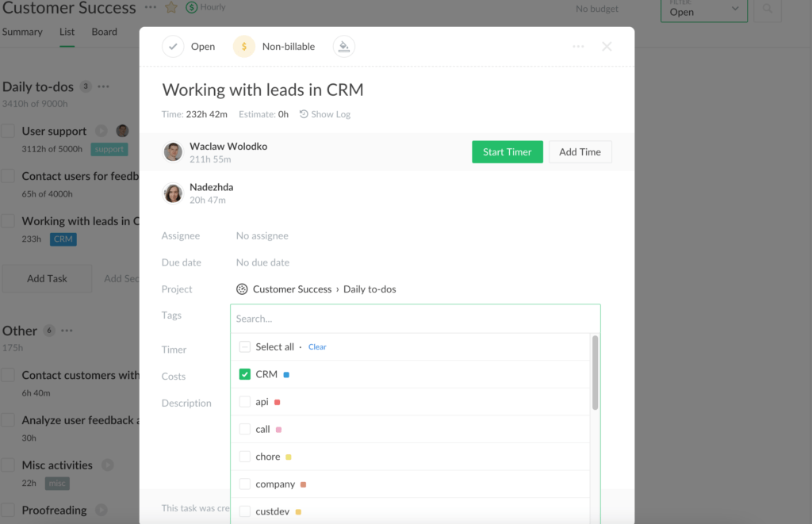Click the Start Timer button
The width and height of the screenshot is (812, 524).
coord(507,151)
